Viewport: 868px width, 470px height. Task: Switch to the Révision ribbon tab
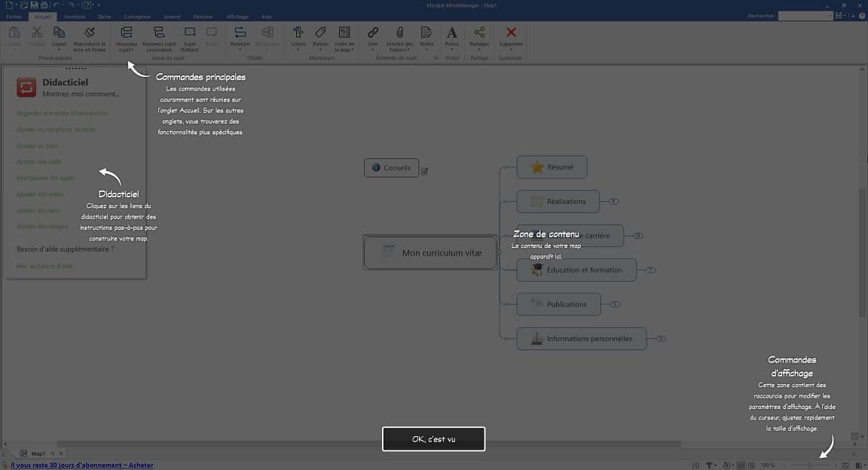(x=203, y=17)
